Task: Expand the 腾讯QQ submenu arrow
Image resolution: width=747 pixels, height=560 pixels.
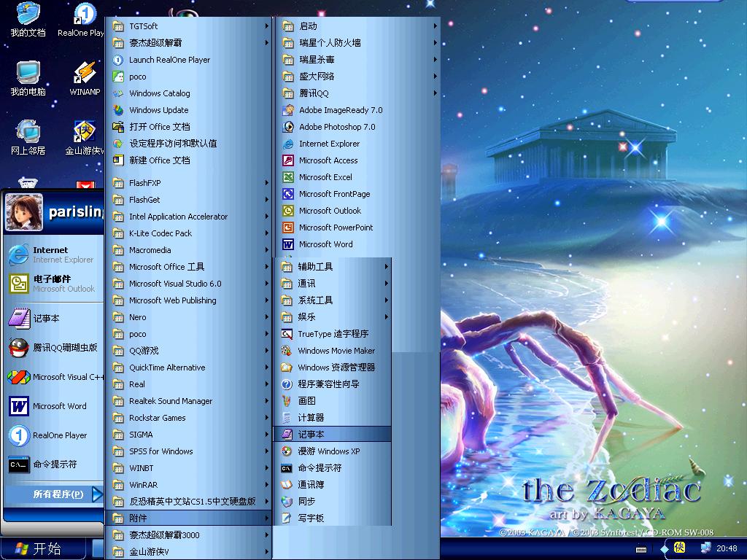Action: point(435,93)
